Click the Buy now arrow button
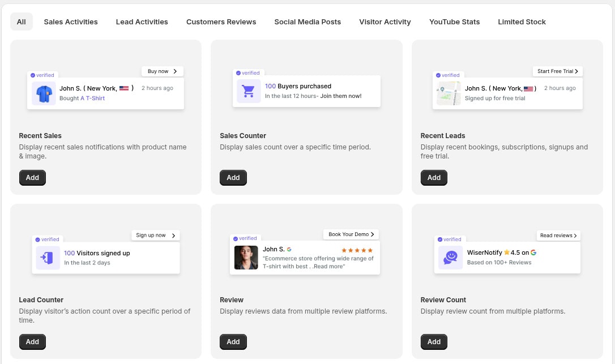 pyautogui.click(x=163, y=71)
